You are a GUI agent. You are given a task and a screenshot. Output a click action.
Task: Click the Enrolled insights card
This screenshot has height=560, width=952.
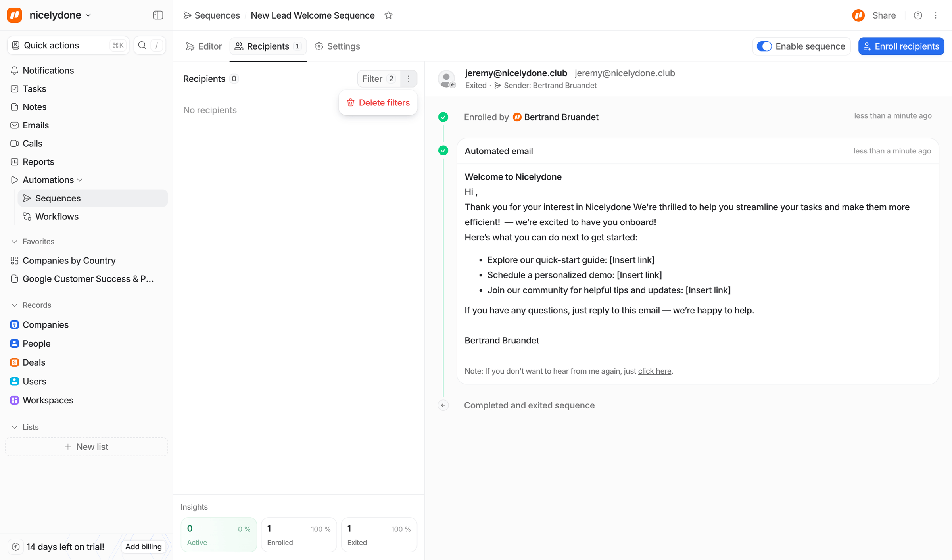tap(299, 534)
